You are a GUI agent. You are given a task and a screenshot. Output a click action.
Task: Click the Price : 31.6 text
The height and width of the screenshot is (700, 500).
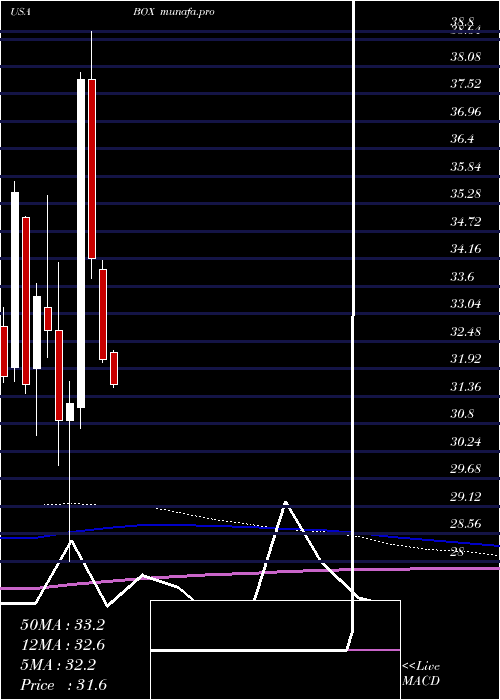tap(63, 685)
